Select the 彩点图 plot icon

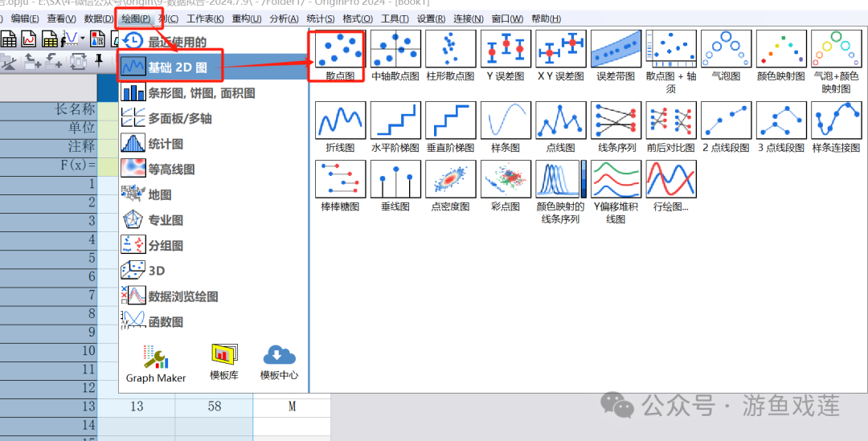point(506,179)
